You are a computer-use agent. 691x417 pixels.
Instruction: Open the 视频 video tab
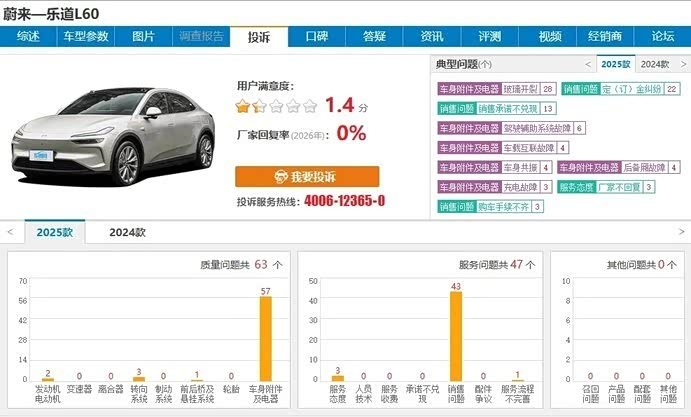[547, 36]
